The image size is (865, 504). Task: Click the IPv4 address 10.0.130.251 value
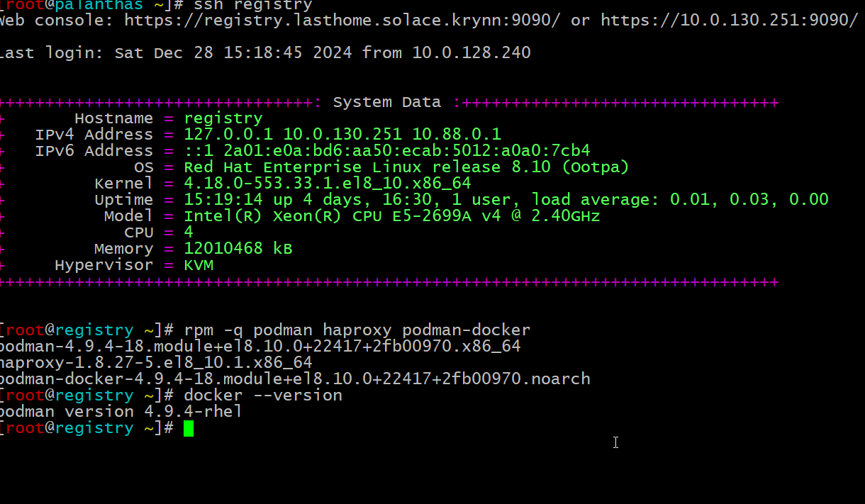coord(342,135)
